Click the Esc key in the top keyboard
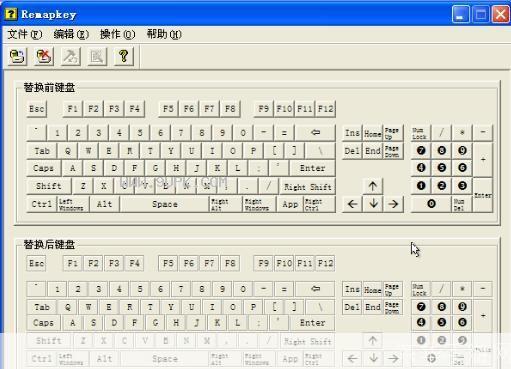 tap(37, 109)
